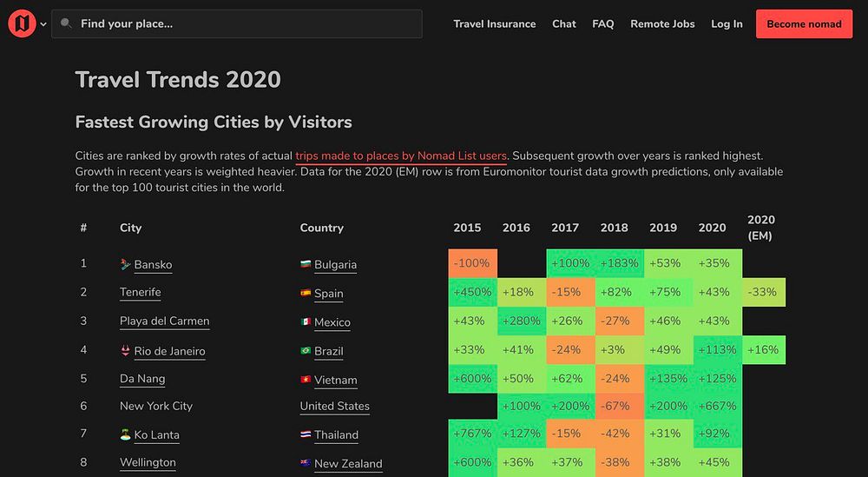
Task: Expand the logo dropdown chevron
Action: [x=43, y=24]
